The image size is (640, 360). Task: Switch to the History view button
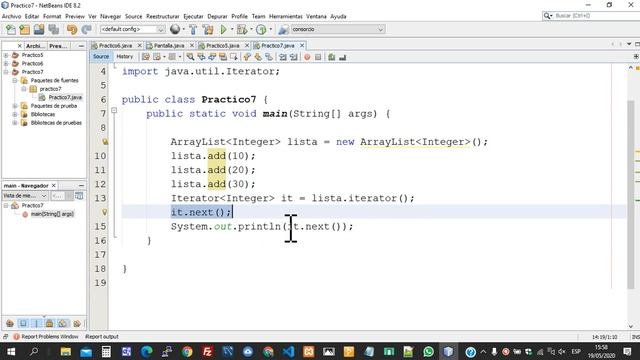[124, 57]
